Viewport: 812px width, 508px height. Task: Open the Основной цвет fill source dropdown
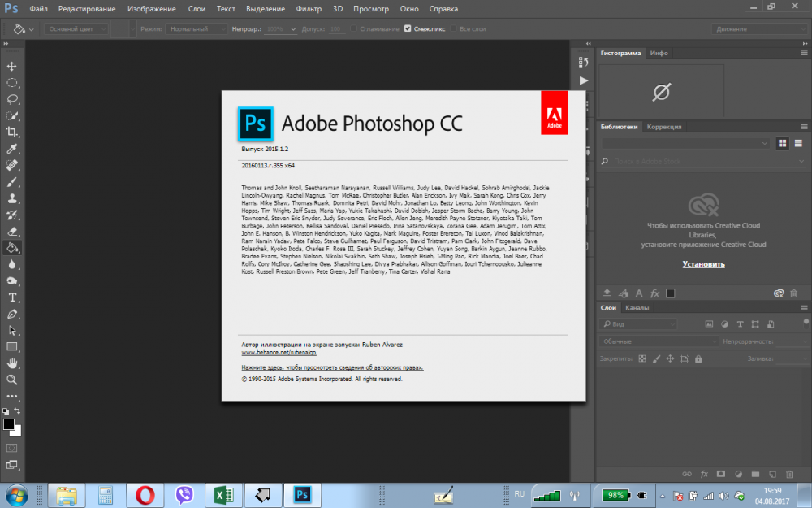coord(76,28)
